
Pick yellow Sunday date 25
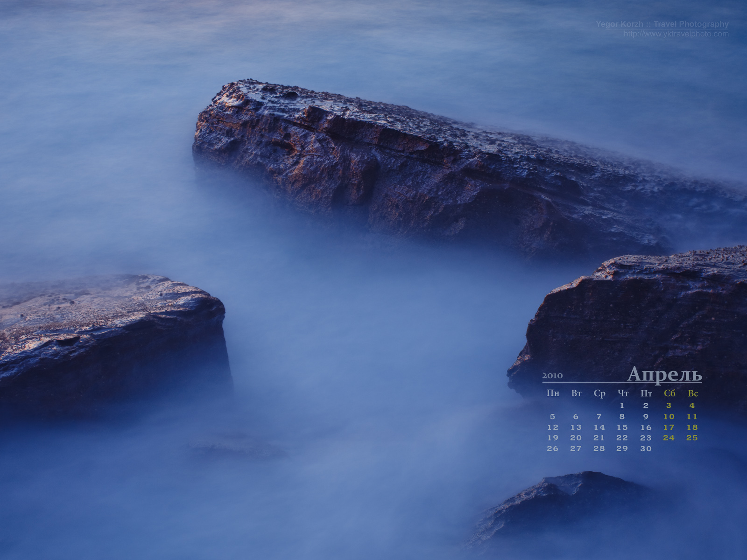(x=692, y=438)
